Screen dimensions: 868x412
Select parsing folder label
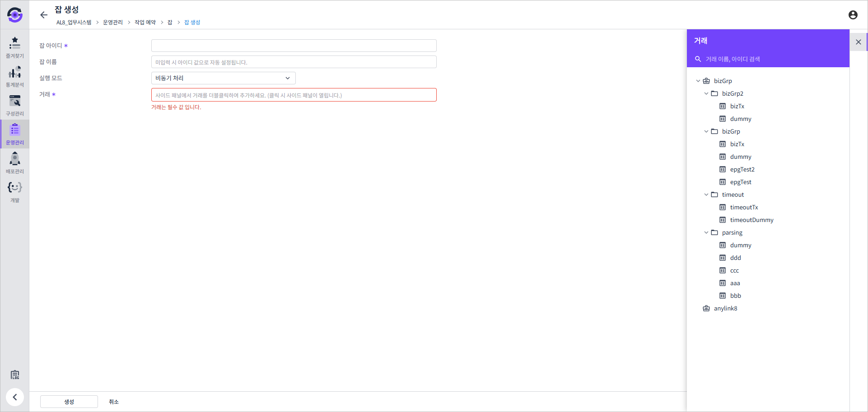pos(732,232)
